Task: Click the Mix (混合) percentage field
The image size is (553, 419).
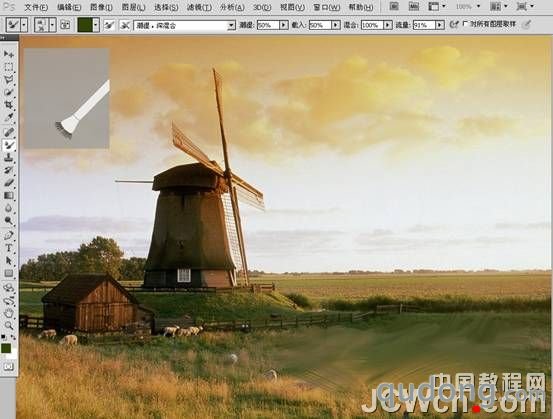Action: point(372,25)
